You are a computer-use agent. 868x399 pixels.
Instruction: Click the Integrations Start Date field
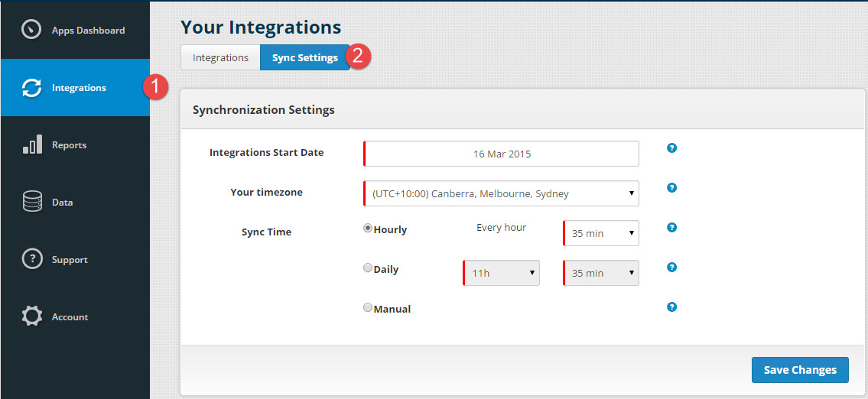501,154
